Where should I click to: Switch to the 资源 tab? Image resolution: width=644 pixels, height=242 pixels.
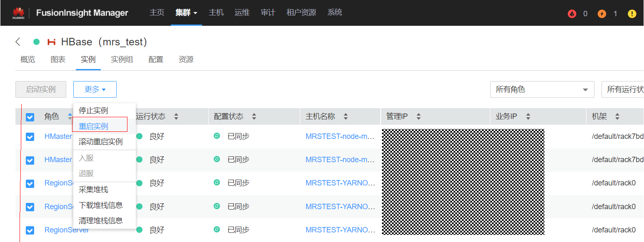(186, 59)
